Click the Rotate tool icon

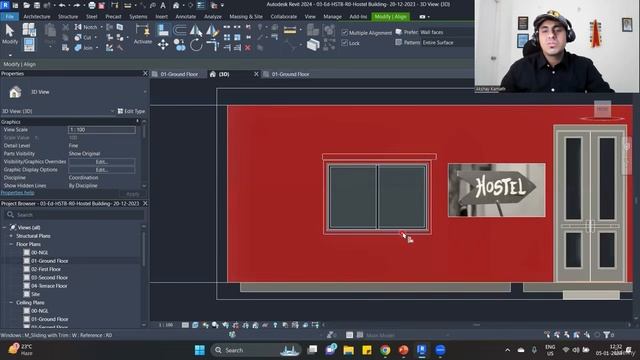pos(196,45)
